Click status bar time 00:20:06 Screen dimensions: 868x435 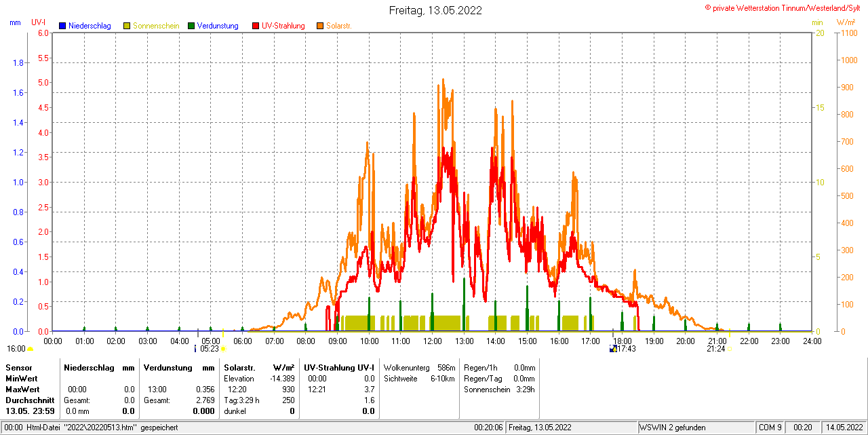pos(488,428)
